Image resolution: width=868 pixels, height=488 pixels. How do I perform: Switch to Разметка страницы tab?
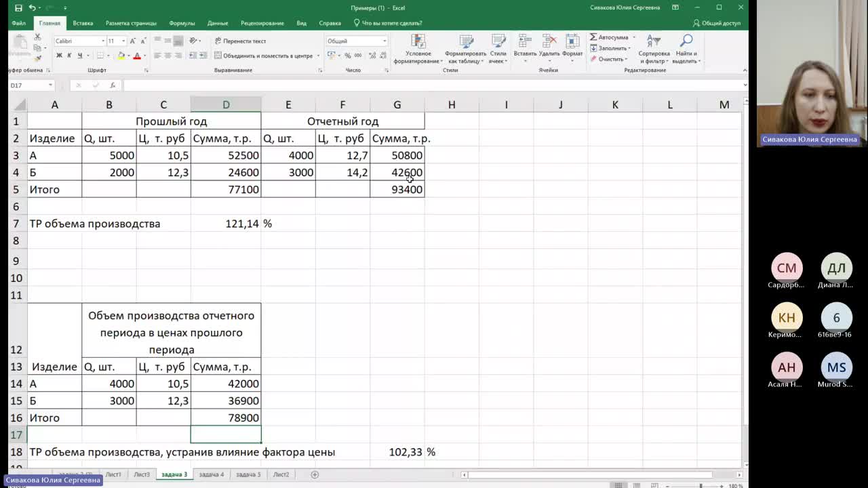click(132, 23)
